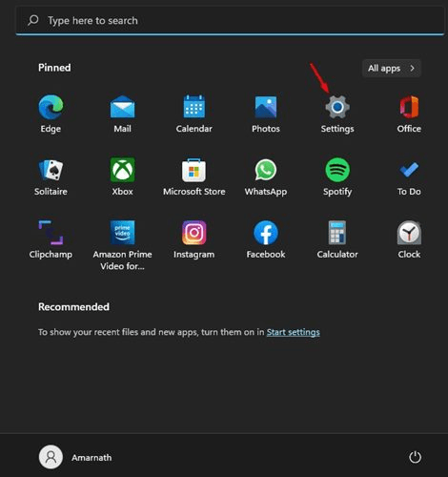The width and height of the screenshot is (448, 477).
Task: Launch Spotify
Action: click(337, 176)
